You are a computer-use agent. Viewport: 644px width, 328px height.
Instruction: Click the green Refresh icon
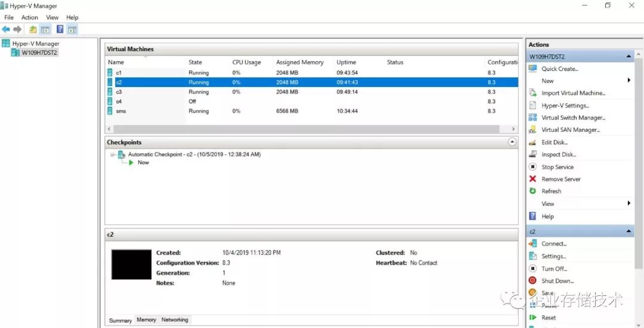(532, 191)
